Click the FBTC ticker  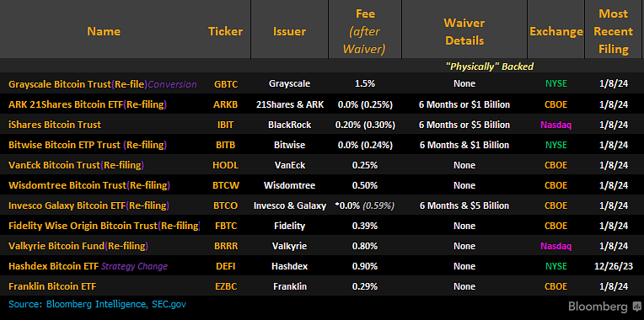(x=226, y=226)
